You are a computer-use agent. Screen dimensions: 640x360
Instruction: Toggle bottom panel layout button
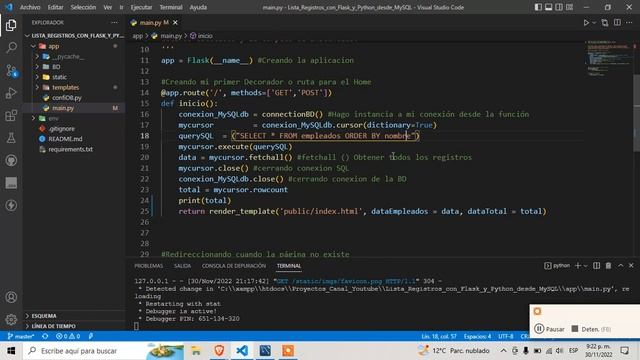click(549, 7)
